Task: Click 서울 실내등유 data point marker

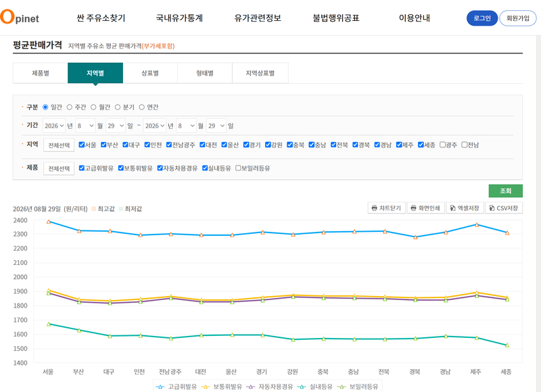Action: tap(49, 324)
